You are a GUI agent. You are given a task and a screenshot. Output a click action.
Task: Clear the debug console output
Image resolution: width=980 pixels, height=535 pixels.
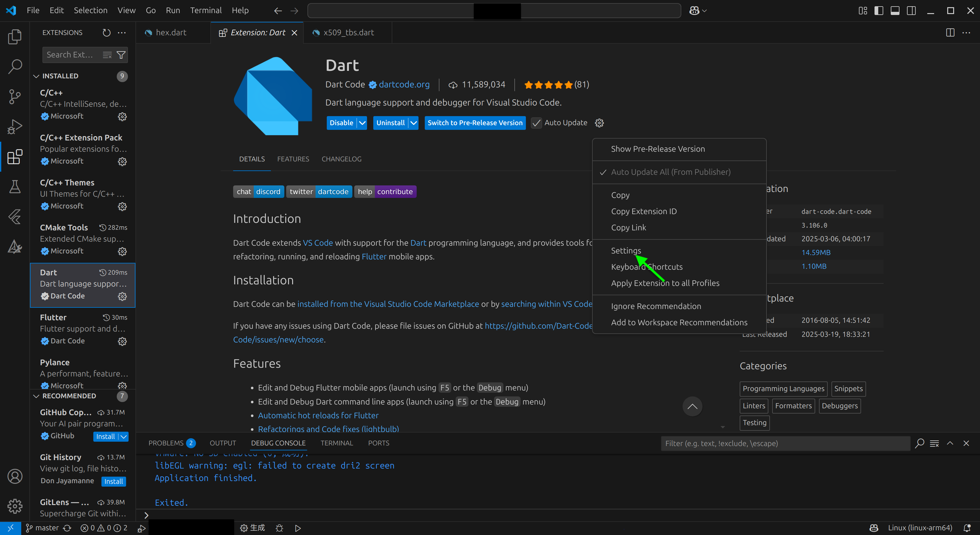(934, 443)
